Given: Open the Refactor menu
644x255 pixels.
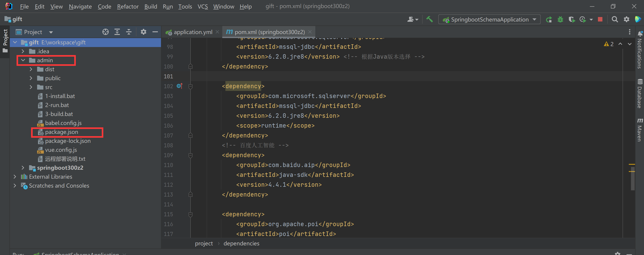Looking at the screenshot, I should pos(127,6).
